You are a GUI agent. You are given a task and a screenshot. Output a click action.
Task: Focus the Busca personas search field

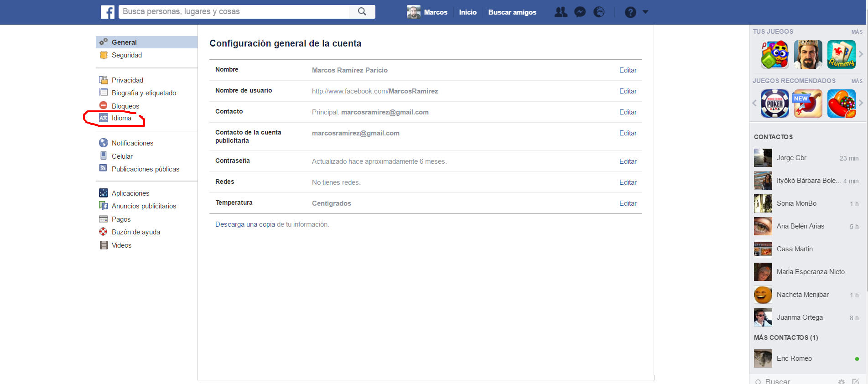coord(234,12)
